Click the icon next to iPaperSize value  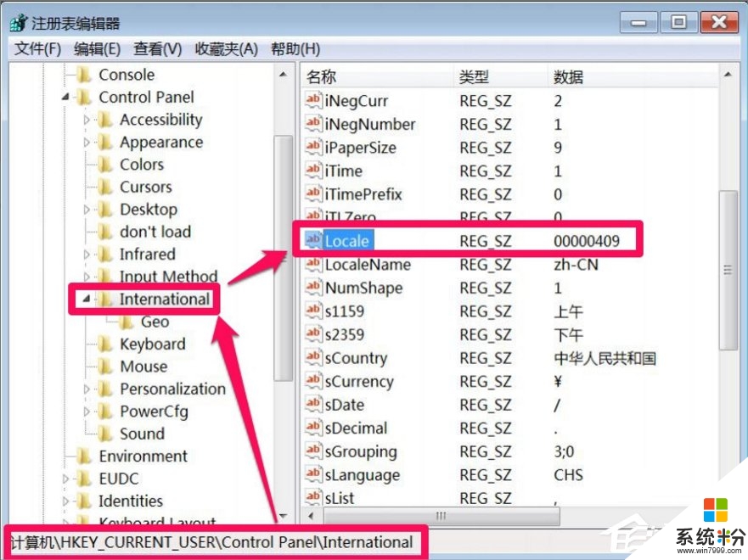click(313, 148)
